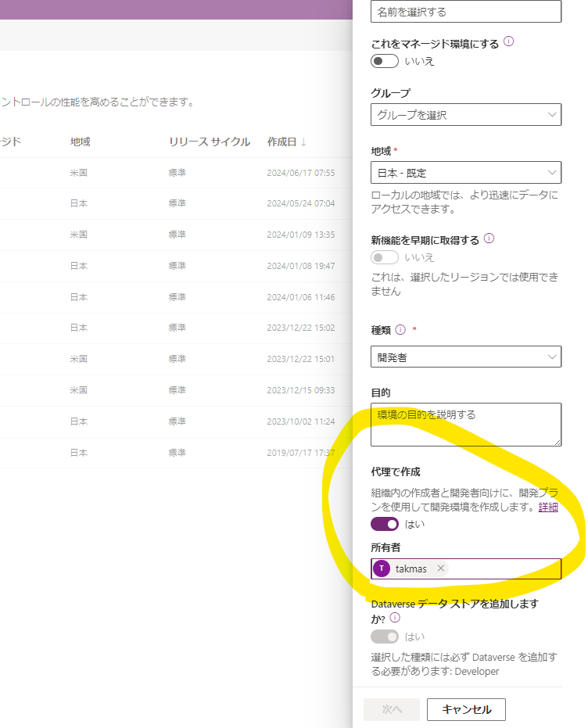This screenshot has height=728, width=588.
Task: Open the 種類 dropdown showing 開発者
Action: pos(466,357)
